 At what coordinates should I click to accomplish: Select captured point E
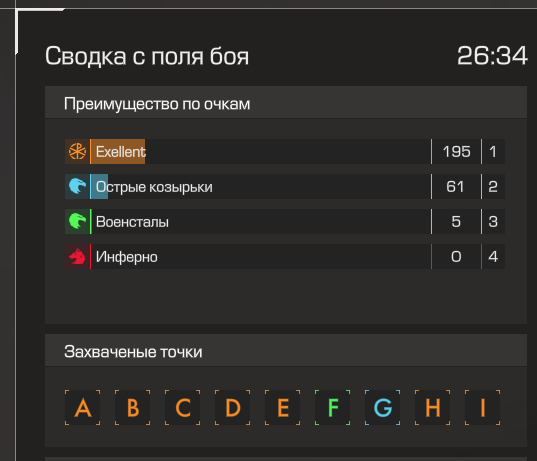click(283, 408)
